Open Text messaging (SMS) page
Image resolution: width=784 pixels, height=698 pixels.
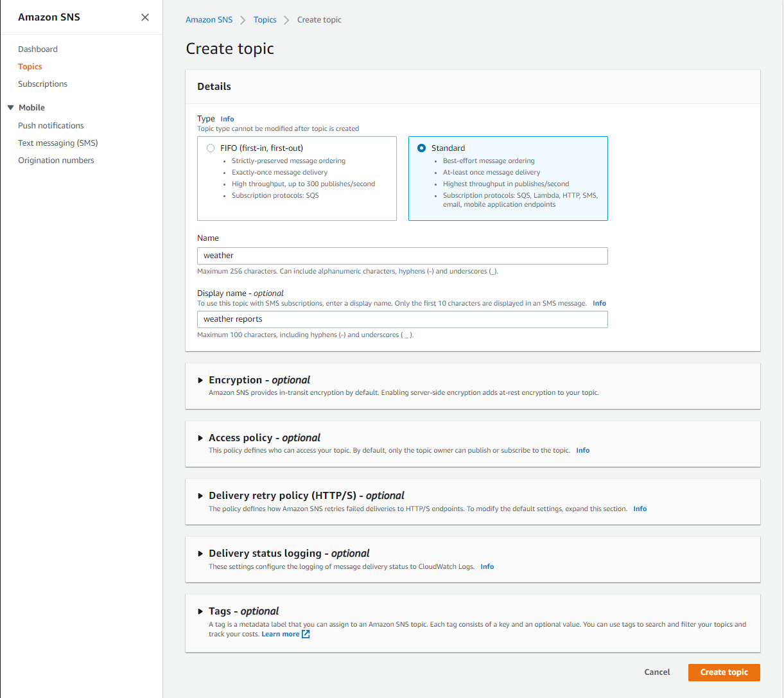click(58, 143)
